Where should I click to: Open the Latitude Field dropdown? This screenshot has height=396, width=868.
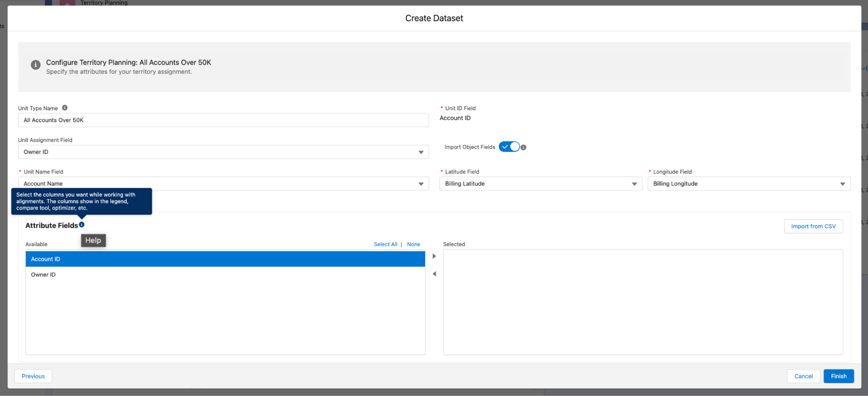(541, 184)
